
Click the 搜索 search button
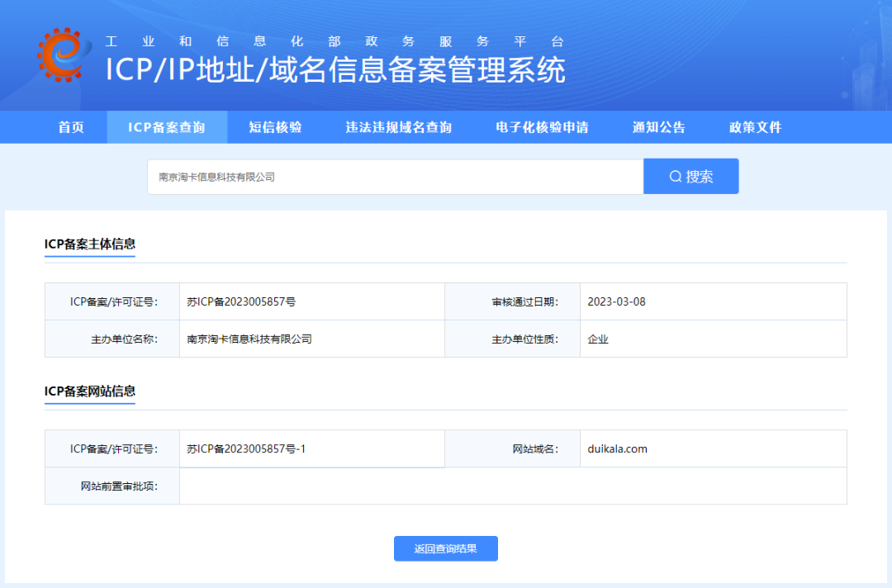691,176
